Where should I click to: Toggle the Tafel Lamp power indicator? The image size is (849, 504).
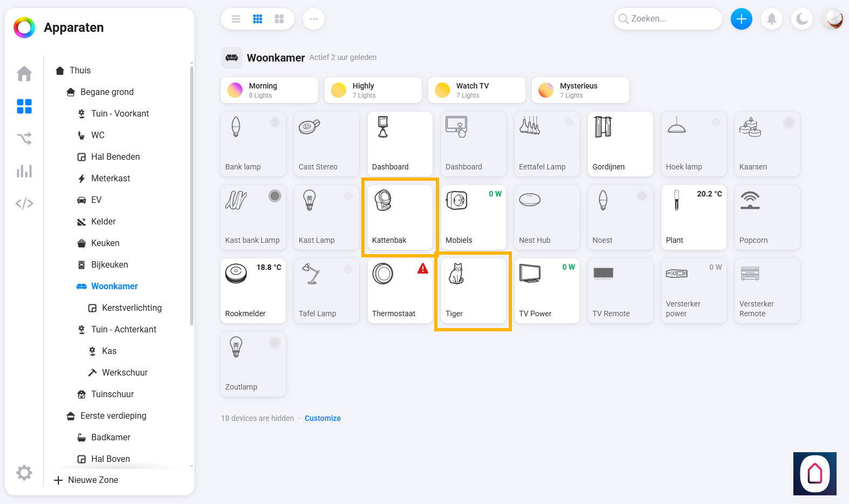(x=348, y=269)
